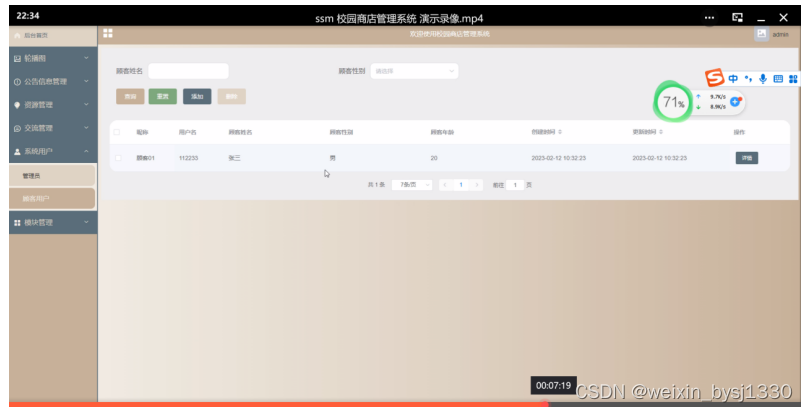This screenshot has width=808, height=412.
Task: Click the 张三 customer name cell
Action: click(234, 158)
